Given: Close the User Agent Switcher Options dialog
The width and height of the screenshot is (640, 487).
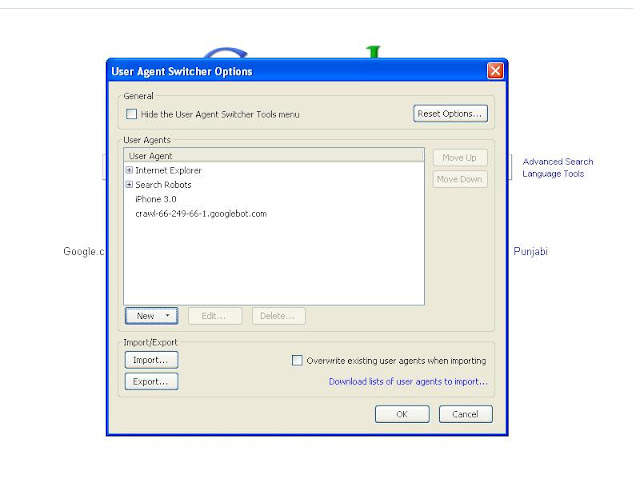Looking at the screenshot, I should [495, 71].
